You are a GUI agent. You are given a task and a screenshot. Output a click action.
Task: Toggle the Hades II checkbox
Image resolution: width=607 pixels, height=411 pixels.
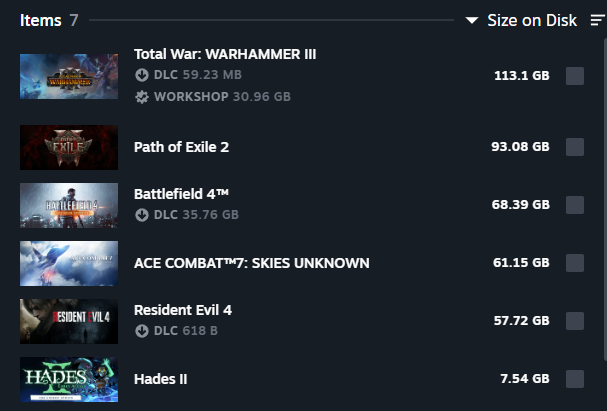(575, 379)
